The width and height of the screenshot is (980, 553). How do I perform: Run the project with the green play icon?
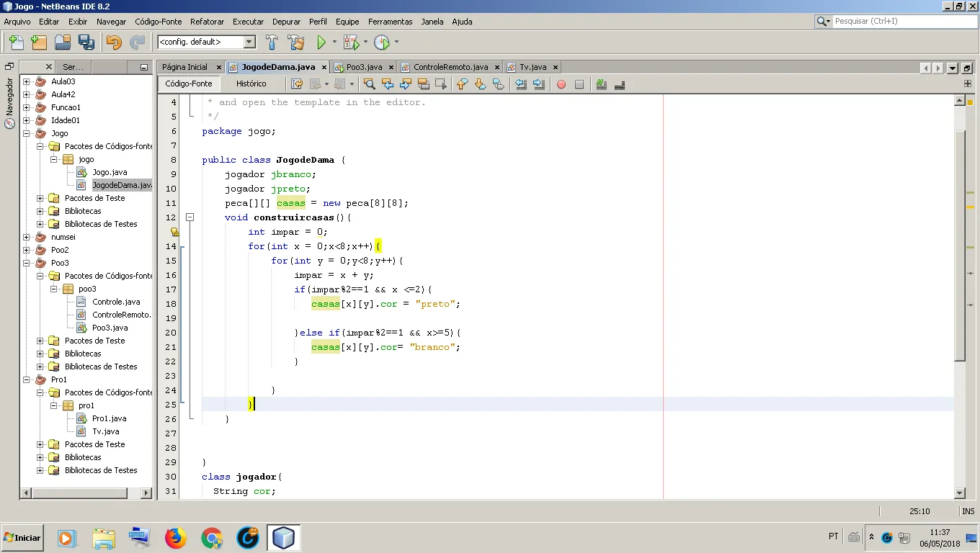click(321, 42)
